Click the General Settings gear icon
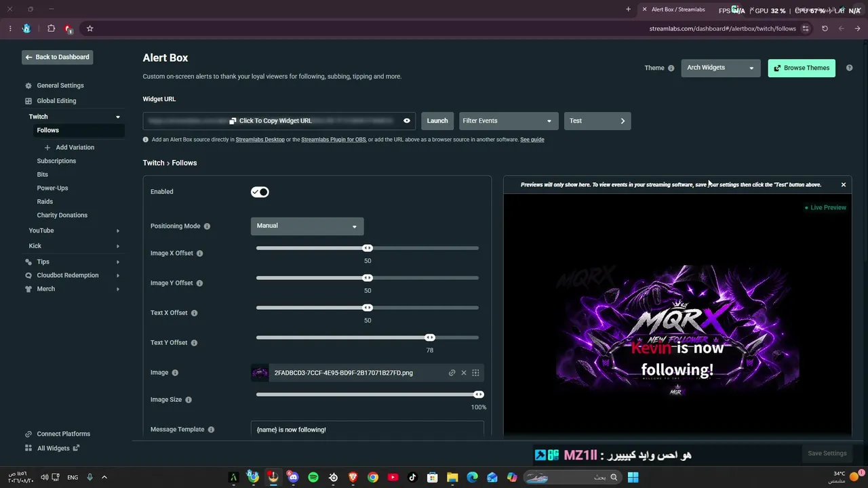Viewport: 868px width, 488px height. pos(28,86)
